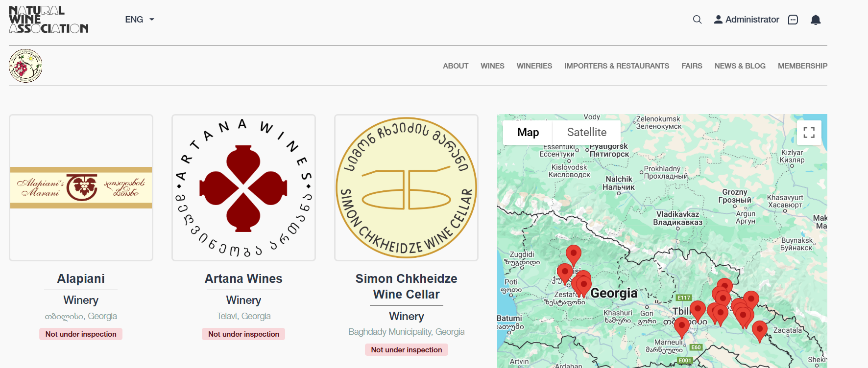Open Simon Chkheidze Wine Cellar logo thumbnail
The height and width of the screenshot is (368, 868).
coord(406,188)
